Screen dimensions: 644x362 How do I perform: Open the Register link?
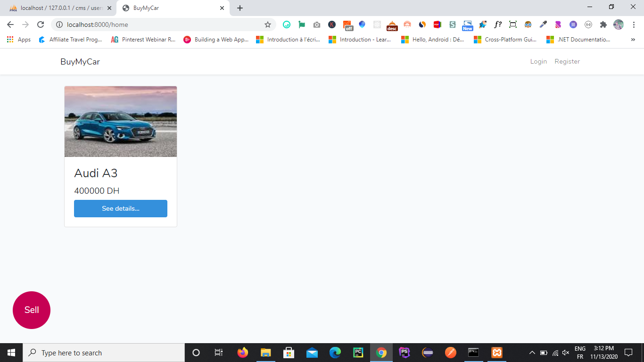coord(567,62)
